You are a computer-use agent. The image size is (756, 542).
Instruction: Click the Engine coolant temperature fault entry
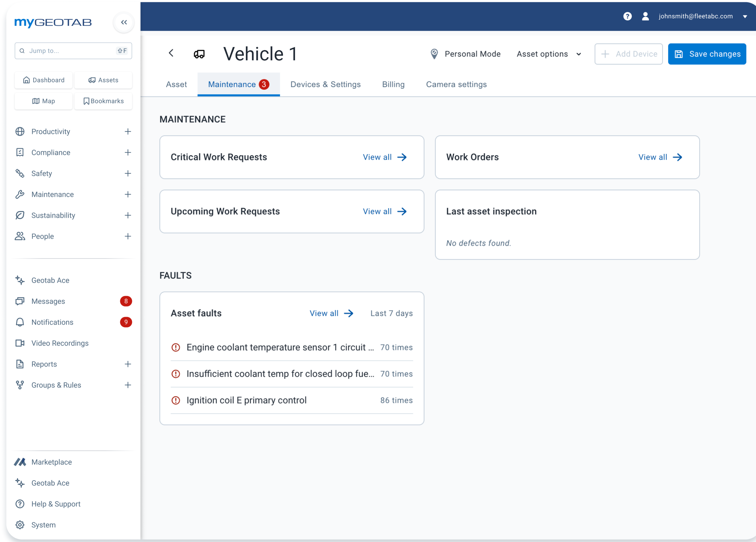pyautogui.click(x=280, y=347)
